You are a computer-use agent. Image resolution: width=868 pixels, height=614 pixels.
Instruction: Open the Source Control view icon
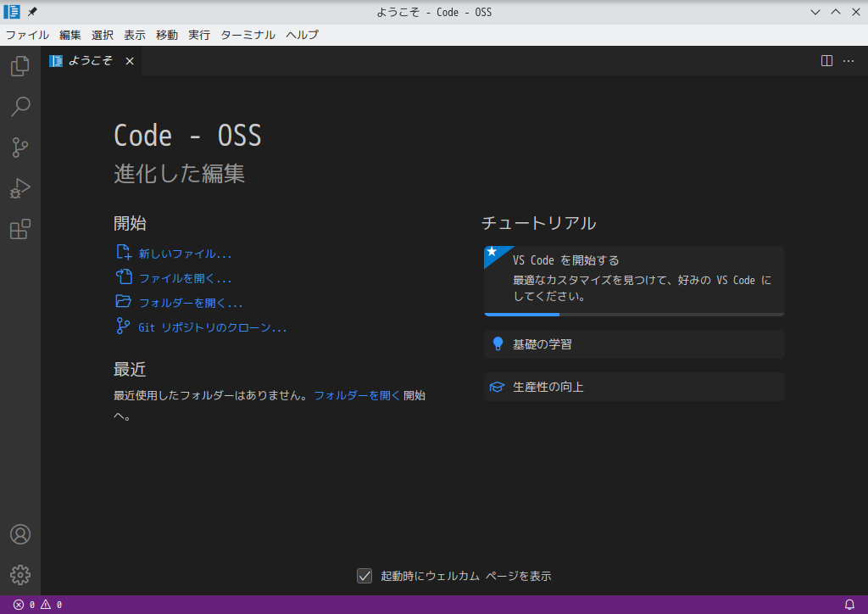[x=20, y=148]
